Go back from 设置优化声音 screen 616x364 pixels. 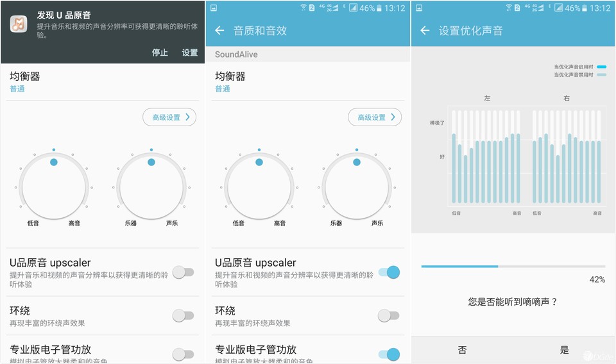click(425, 30)
